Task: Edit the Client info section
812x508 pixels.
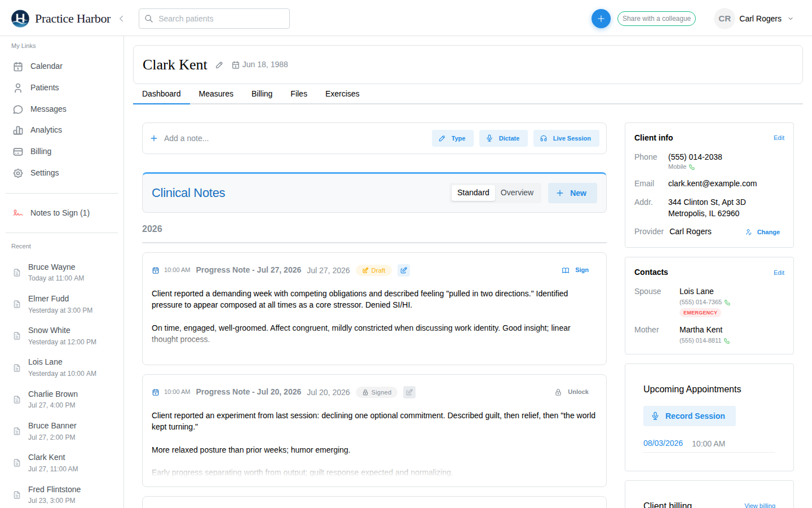Action: click(x=779, y=138)
